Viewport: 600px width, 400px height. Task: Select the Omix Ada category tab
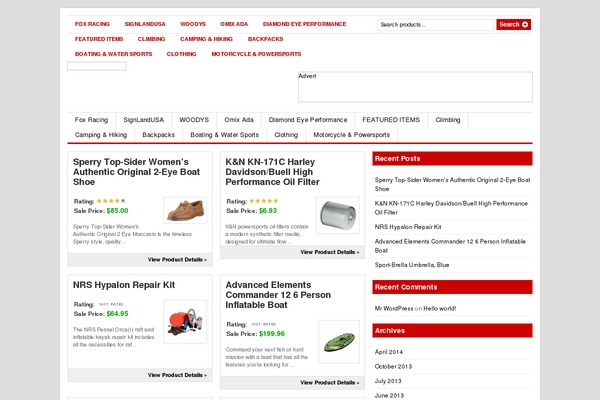pyautogui.click(x=239, y=120)
